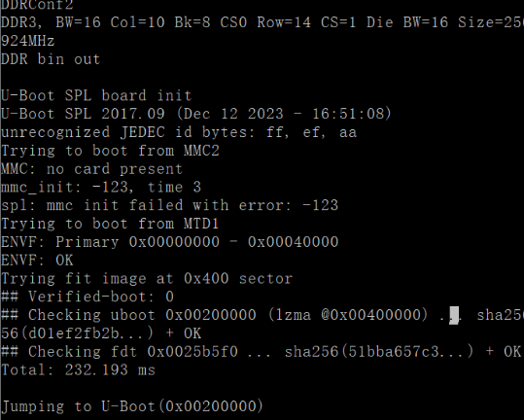The image size is (524, 420).
Task: Click the "DDR bin out" line
Action: (51, 59)
